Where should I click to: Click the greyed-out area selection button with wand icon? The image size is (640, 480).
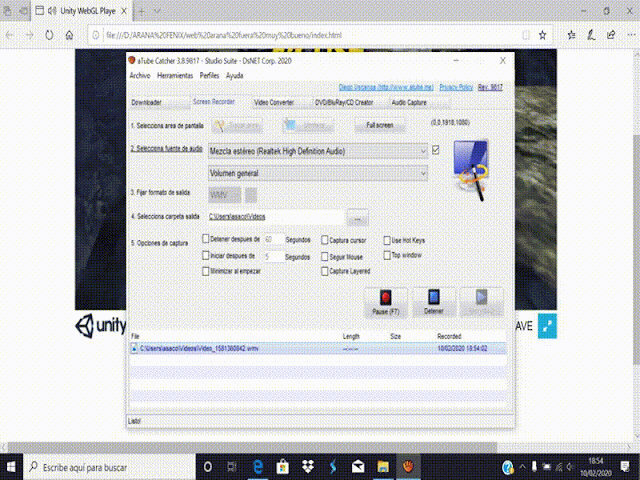pos(237,125)
